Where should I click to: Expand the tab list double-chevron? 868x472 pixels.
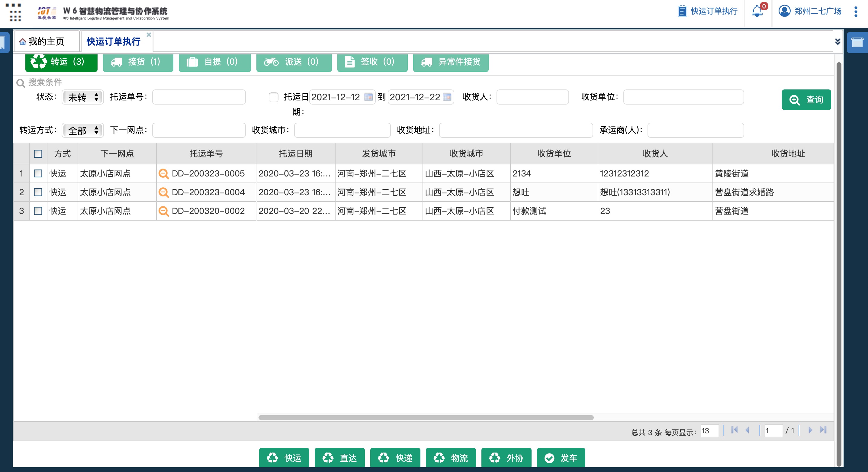click(x=837, y=41)
